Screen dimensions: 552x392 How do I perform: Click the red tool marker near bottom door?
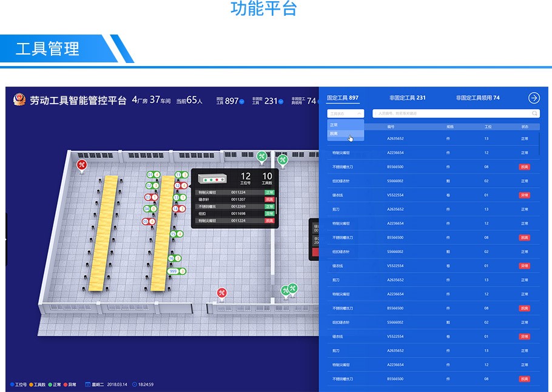[221, 293]
